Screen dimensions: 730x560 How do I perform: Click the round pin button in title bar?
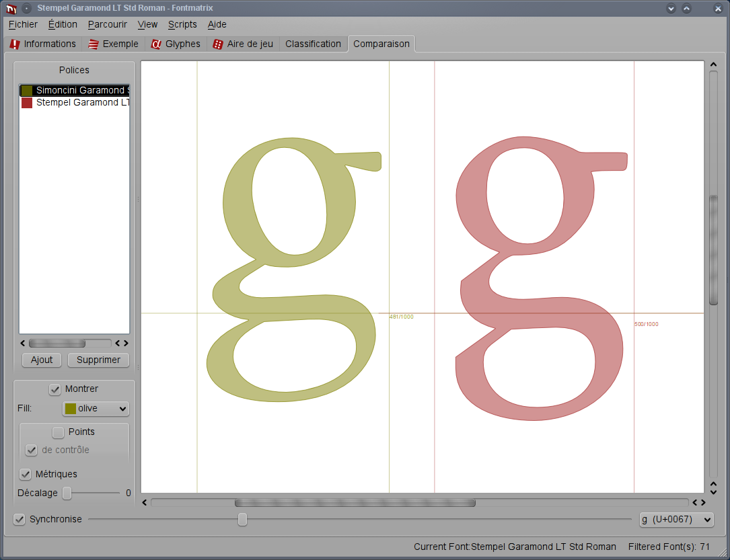27,8
